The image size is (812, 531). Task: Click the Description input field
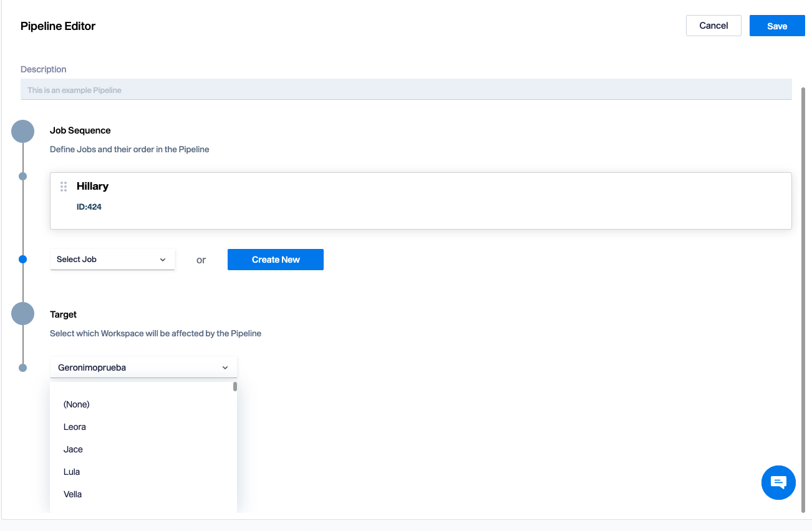point(406,89)
